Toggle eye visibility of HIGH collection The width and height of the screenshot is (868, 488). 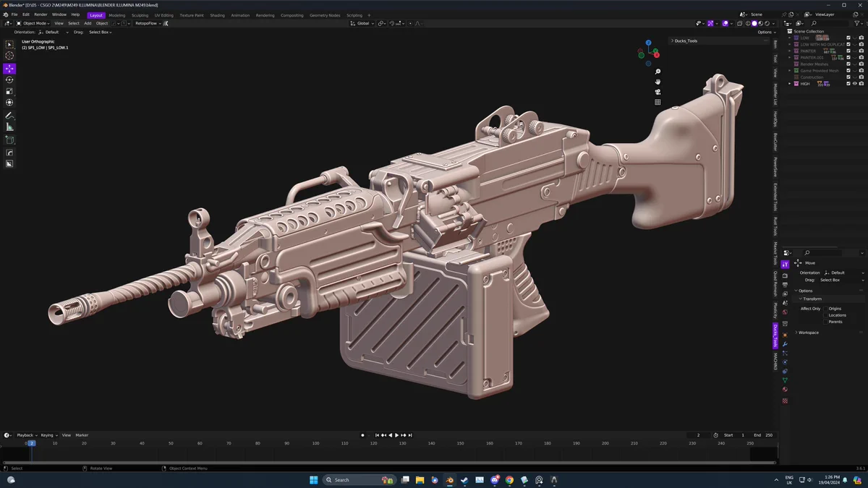pos(855,84)
